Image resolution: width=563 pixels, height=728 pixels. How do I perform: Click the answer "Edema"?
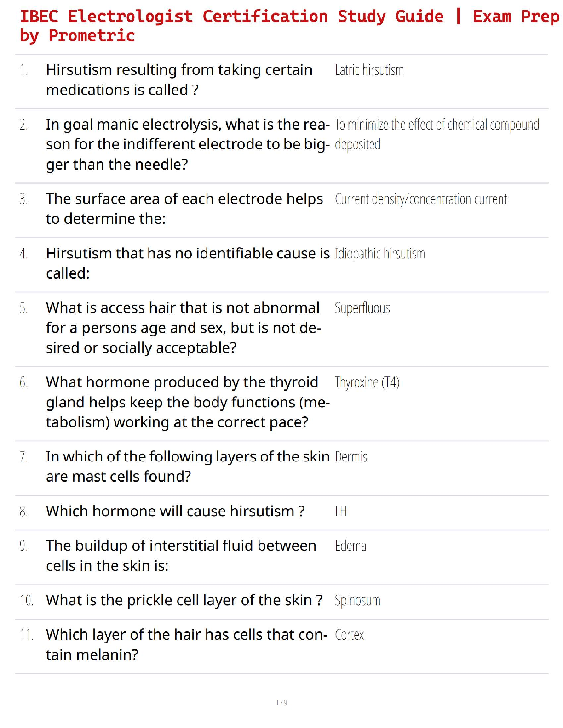[x=350, y=546]
